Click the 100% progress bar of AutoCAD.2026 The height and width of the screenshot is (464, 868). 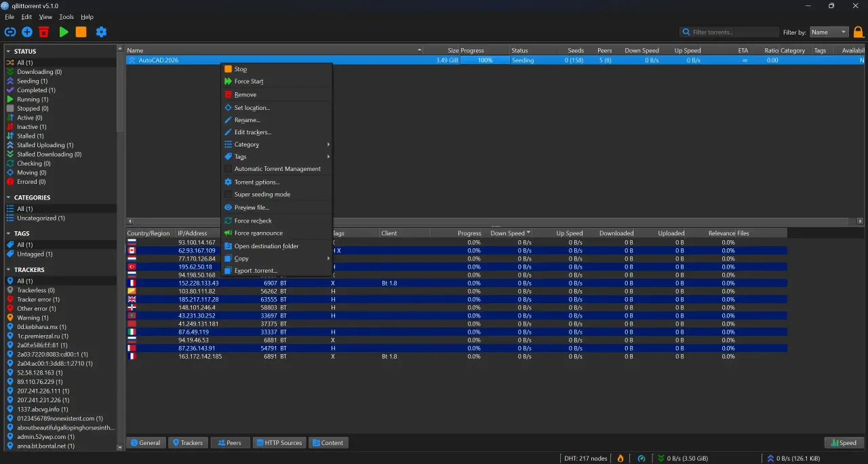484,60
